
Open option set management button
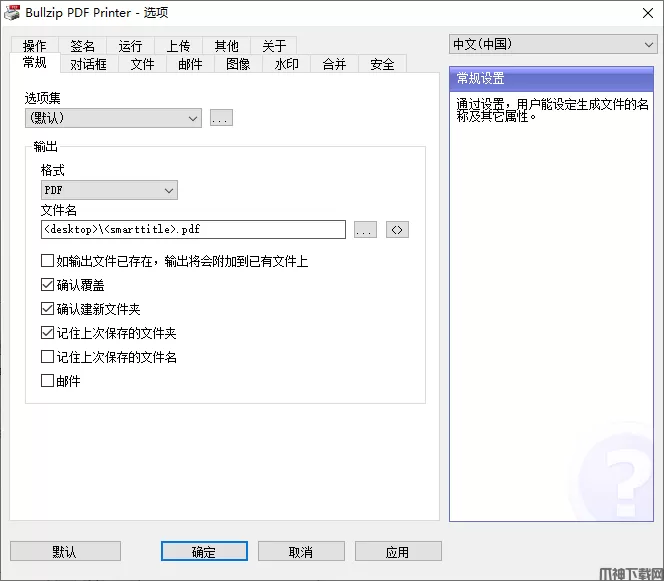click(x=221, y=118)
